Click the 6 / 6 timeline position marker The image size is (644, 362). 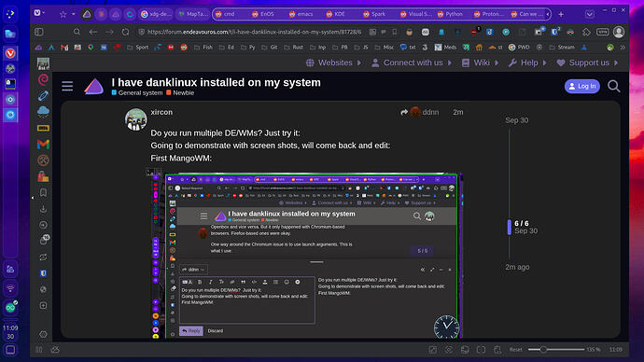(522, 223)
